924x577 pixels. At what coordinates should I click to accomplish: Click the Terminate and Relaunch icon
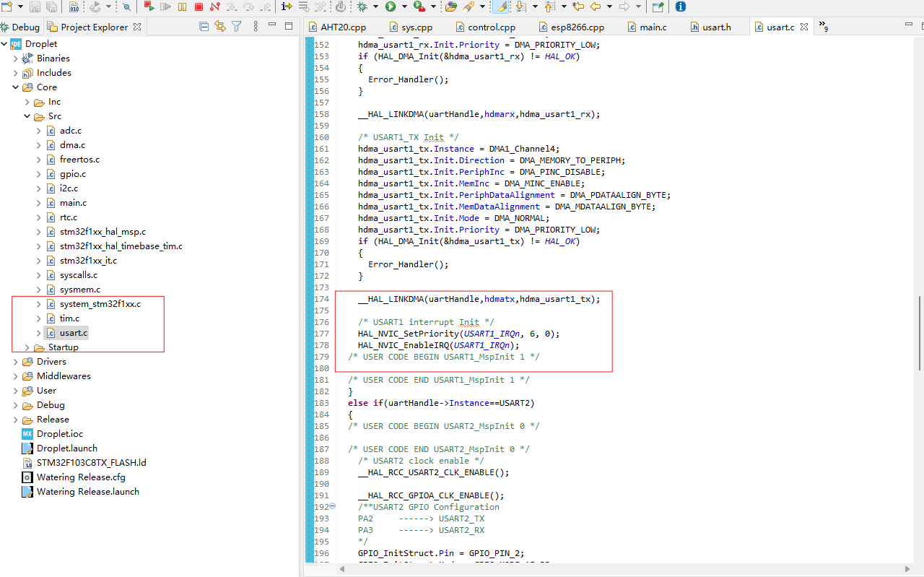[x=149, y=6]
